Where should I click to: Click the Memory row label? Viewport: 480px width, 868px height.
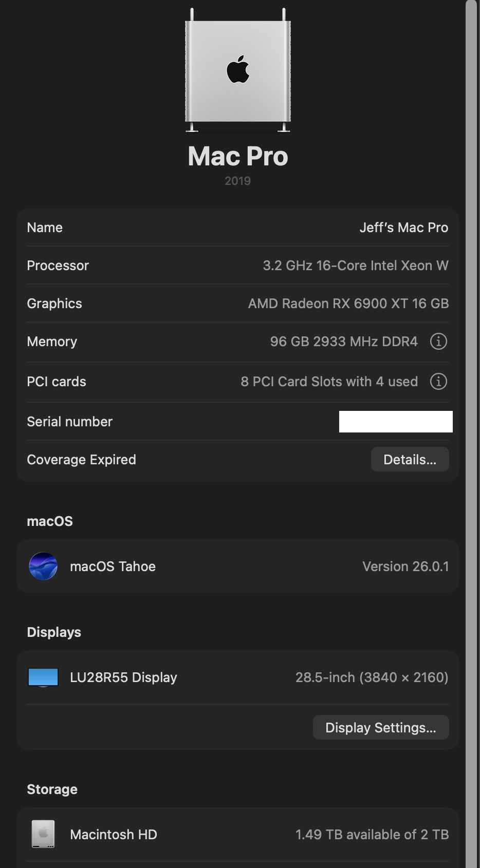coord(52,341)
